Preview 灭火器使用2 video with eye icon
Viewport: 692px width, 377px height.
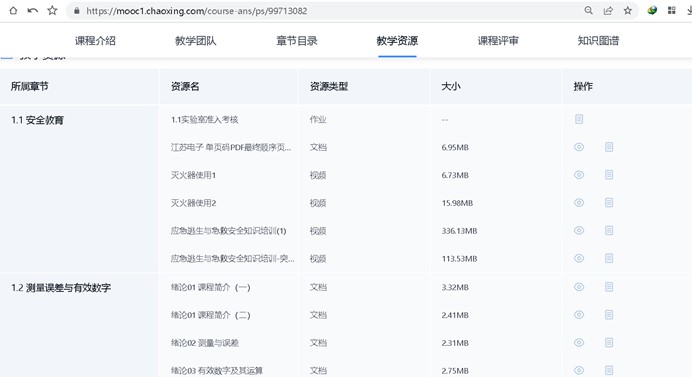pos(579,203)
